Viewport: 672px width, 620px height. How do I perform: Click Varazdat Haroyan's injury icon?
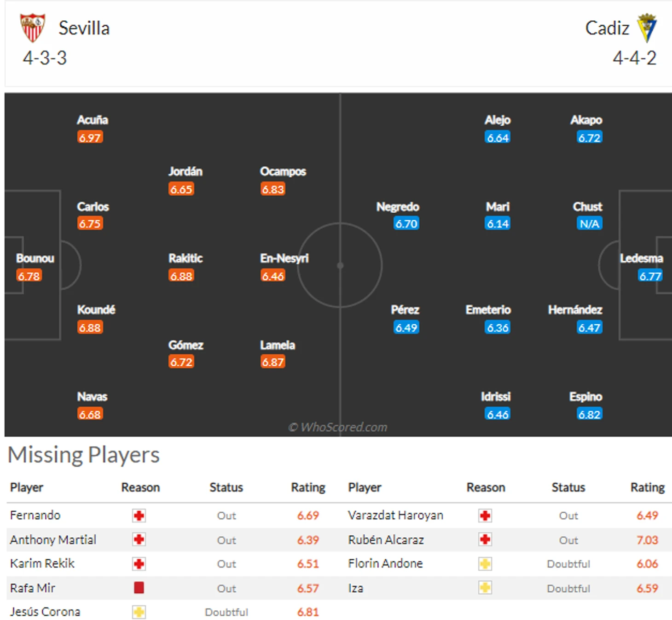[485, 515]
